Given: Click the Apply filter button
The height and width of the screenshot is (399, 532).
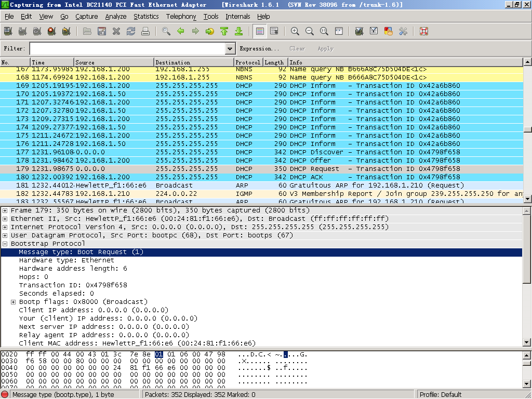Looking at the screenshot, I should pyautogui.click(x=325, y=48).
